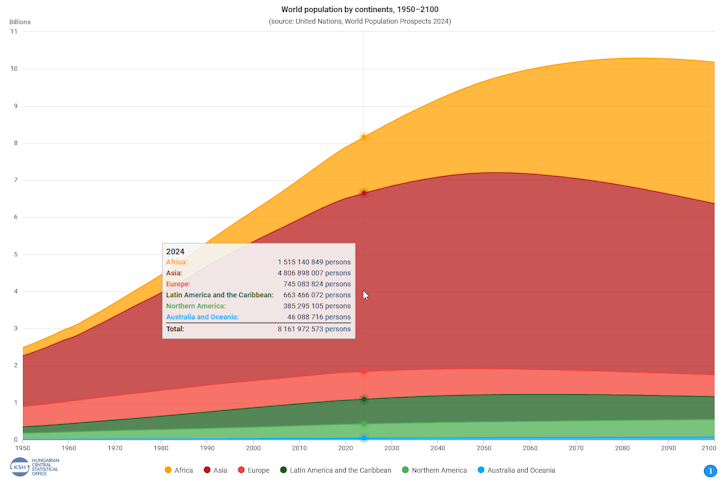Open the KSH Hungarian Statistical Office logo

[34, 467]
